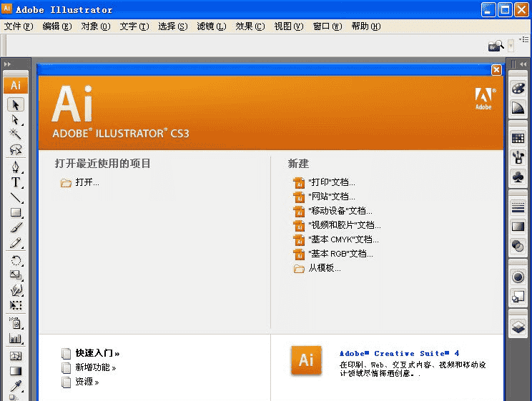The image size is (532, 401).
Task: Open the 选择(S) menu
Action: coord(173,26)
